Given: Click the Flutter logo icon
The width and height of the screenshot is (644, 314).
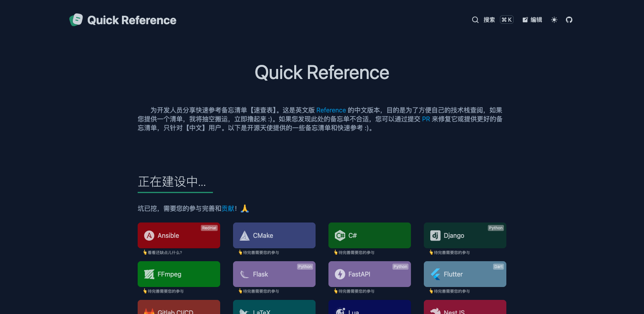Looking at the screenshot, I should (x=435, y=274).
